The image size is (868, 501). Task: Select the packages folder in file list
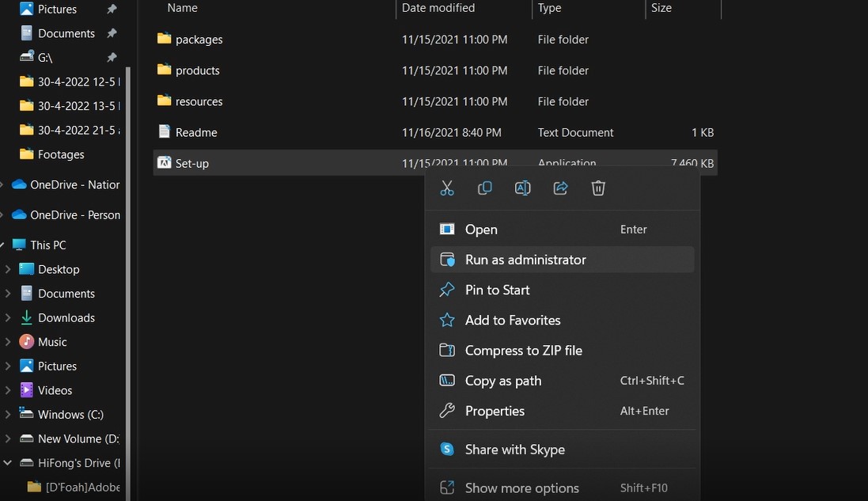point(199,40)
